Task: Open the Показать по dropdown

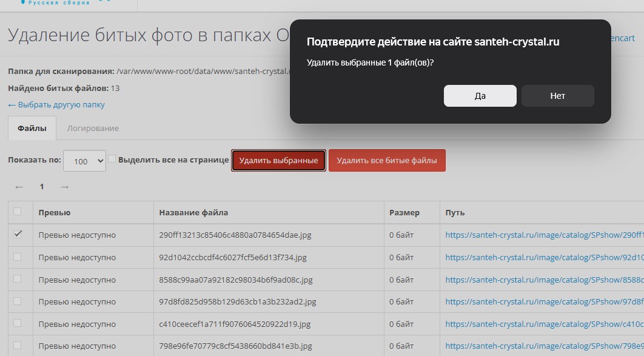Action: click(84, 161)
